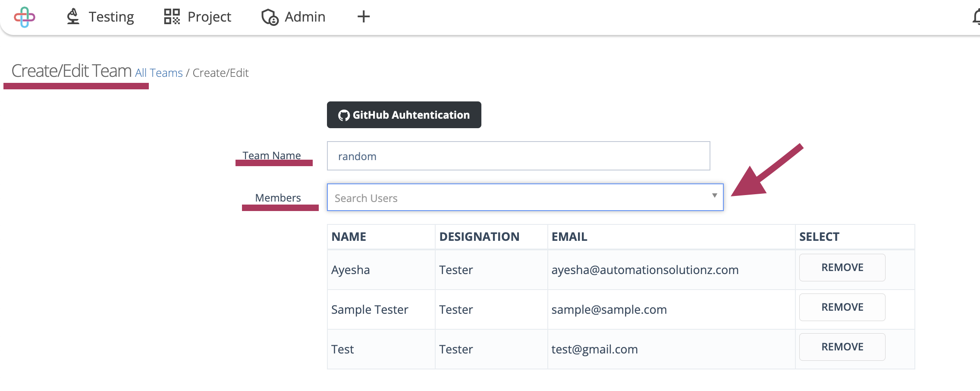
Task: Click the Admin shield icon
Action: tap(270, 17)
